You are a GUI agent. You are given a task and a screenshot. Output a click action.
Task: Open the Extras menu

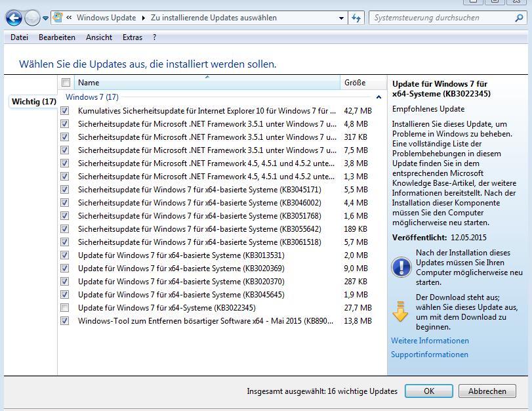pos(133,37)
